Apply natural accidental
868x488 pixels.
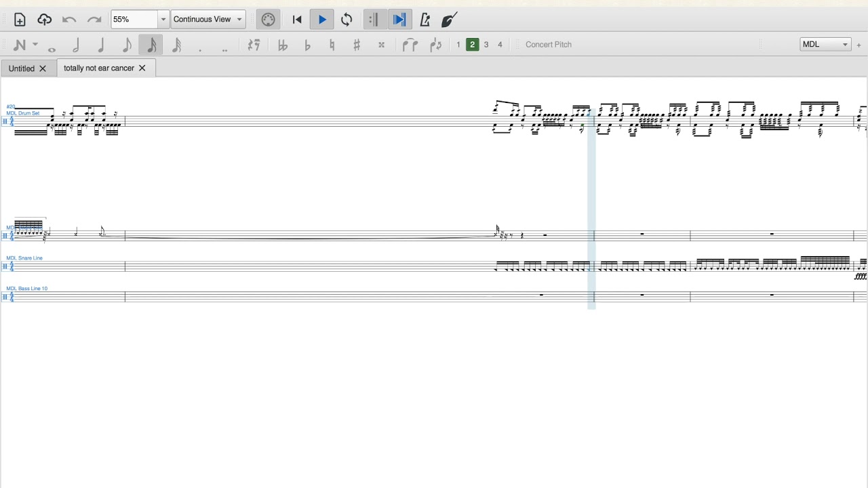pyautogui.click(x=332, y=45)
